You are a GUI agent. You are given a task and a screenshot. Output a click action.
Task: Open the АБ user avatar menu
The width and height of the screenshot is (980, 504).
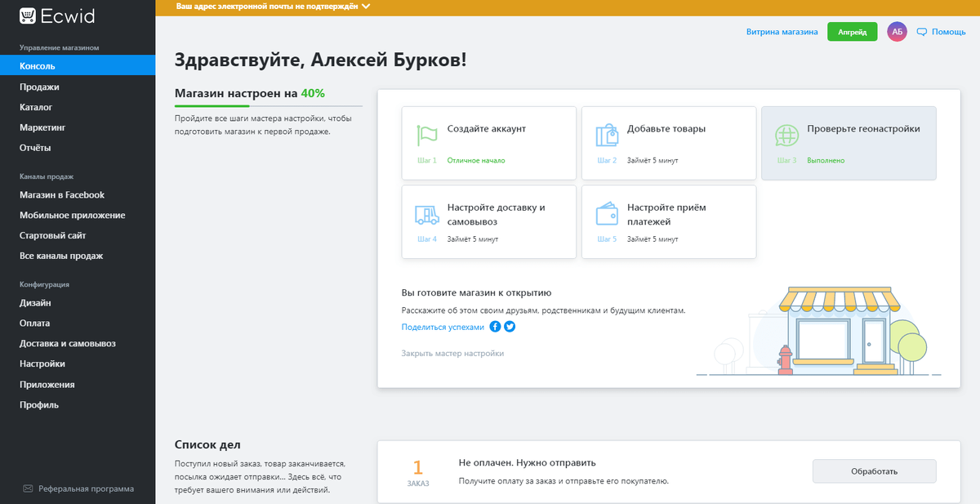click(897, 32)
